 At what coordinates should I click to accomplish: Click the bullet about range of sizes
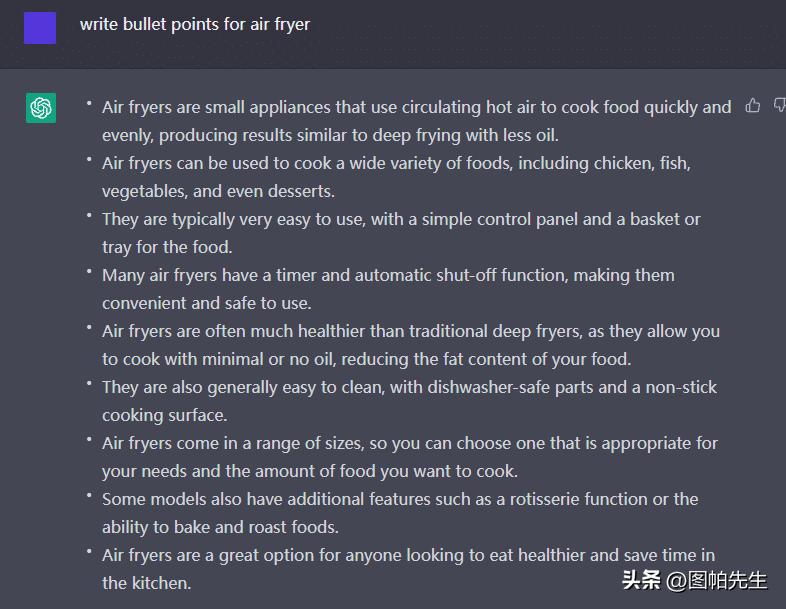coord(409,443)
